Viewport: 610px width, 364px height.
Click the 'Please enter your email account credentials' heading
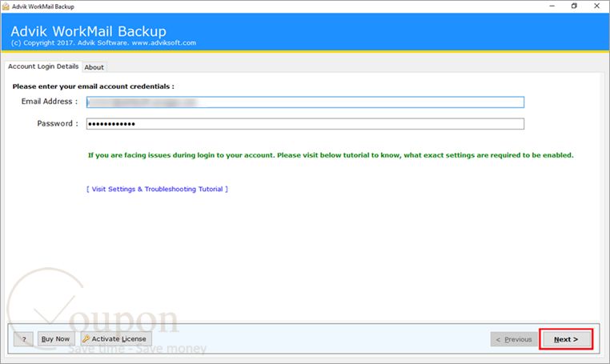click(x=94, y=86)
